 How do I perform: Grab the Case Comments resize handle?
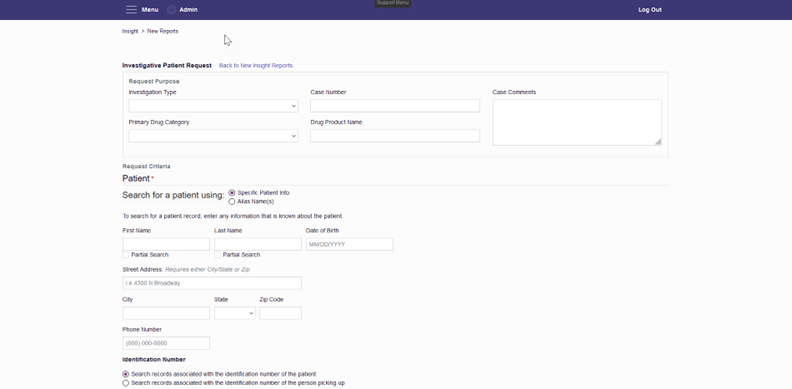pos(658,142)
